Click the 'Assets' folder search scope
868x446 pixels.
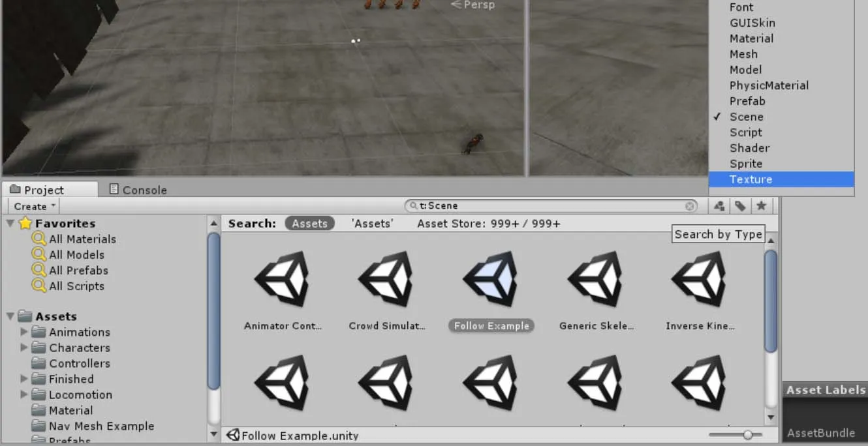[x=372, y=224]
